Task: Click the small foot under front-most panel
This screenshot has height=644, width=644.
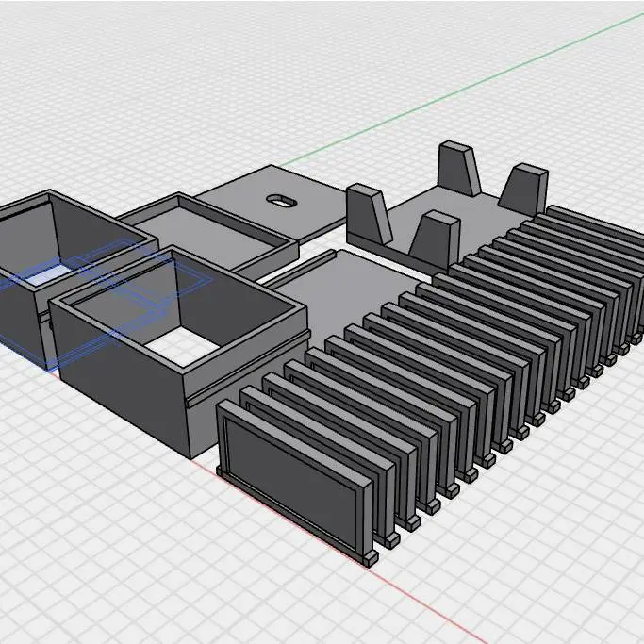Action: click(370, 558)
